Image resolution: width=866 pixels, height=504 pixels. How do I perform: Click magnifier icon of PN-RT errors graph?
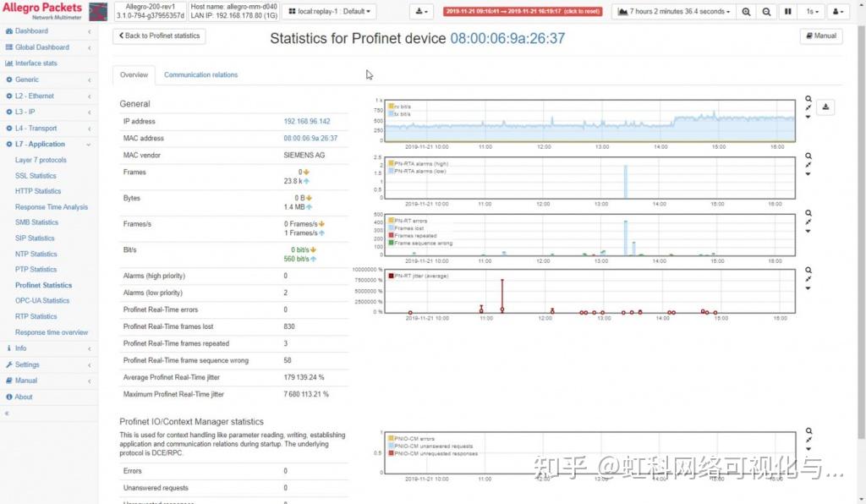(x=808, y=213)
